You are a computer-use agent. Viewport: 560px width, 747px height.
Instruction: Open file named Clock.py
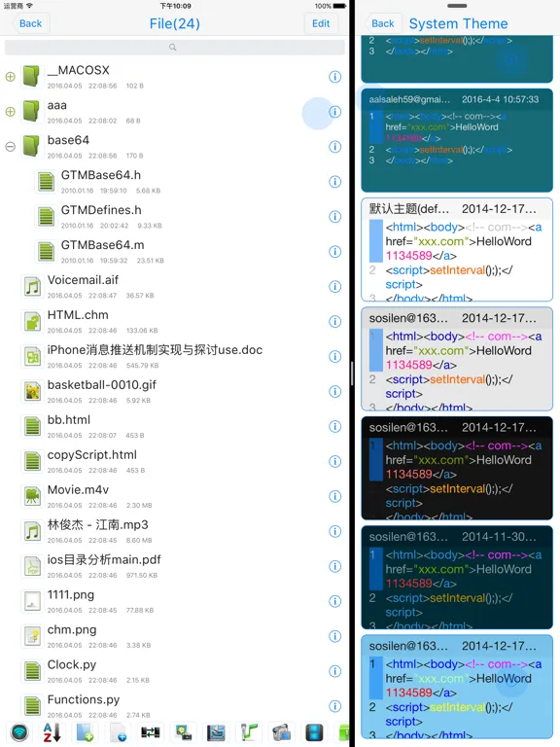tap(71, 664)
